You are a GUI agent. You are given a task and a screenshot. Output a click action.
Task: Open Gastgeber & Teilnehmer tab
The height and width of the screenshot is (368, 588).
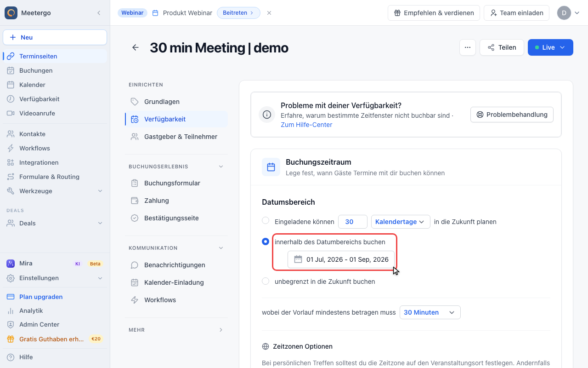click(x=176, y=137)
